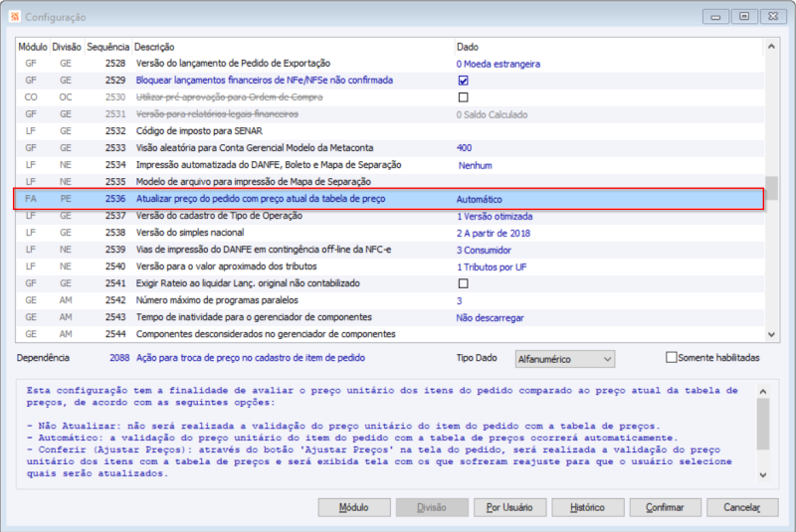Click the Divisão column header
This screenshot has height=532, width=796.
tap(66, 47)
